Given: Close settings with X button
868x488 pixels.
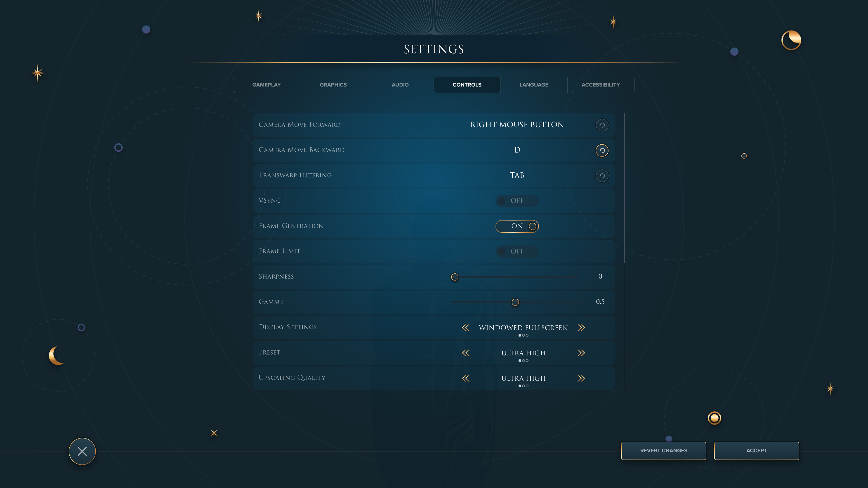Looking at the screenshot, I should (82, 451).
